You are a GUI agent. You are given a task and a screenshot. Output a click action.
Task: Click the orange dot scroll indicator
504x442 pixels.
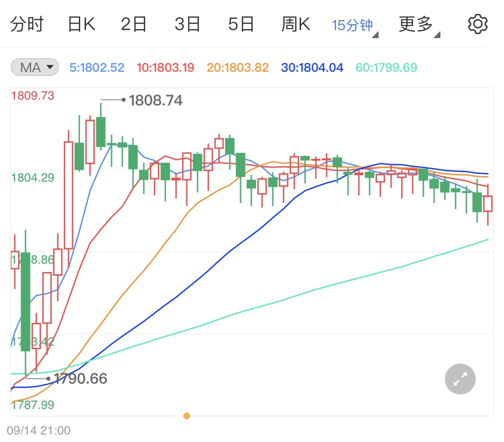coord(187,416)
